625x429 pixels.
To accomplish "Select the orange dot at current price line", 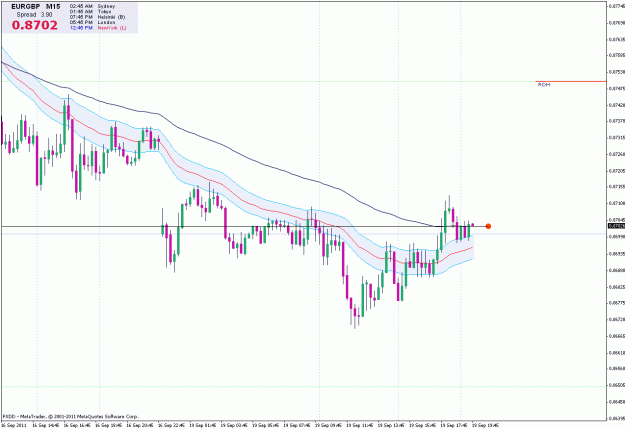I will coord(488,226).
